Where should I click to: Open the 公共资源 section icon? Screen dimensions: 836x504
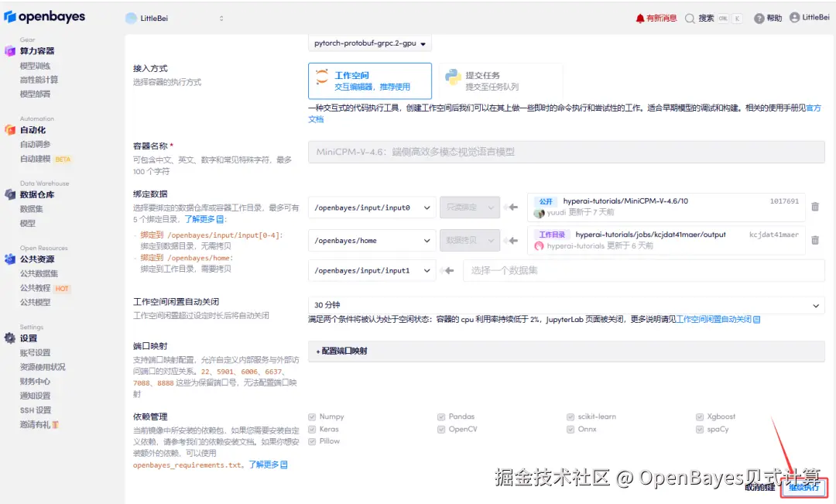pos(9,259)
